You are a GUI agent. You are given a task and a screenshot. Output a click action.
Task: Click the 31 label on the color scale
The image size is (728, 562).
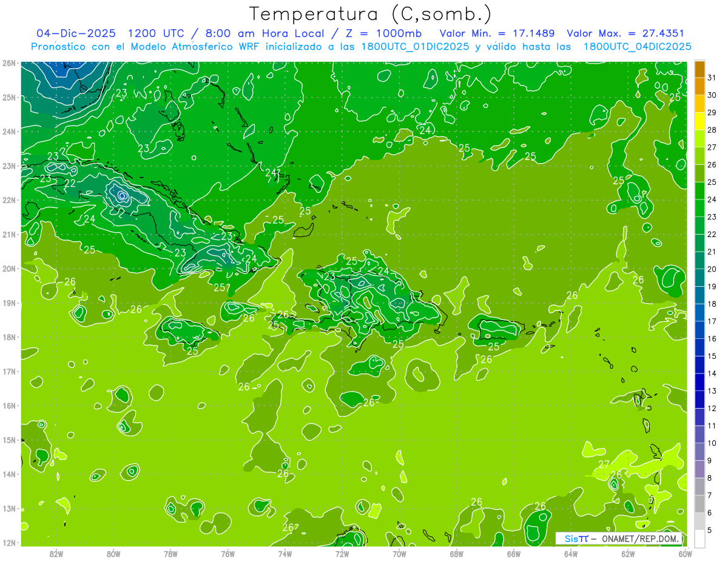[712, 78]
